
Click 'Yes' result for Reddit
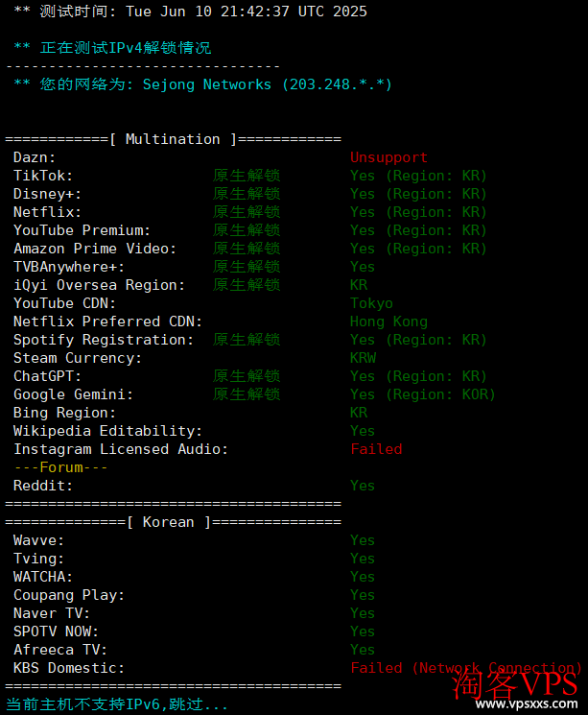pos(363,486)
